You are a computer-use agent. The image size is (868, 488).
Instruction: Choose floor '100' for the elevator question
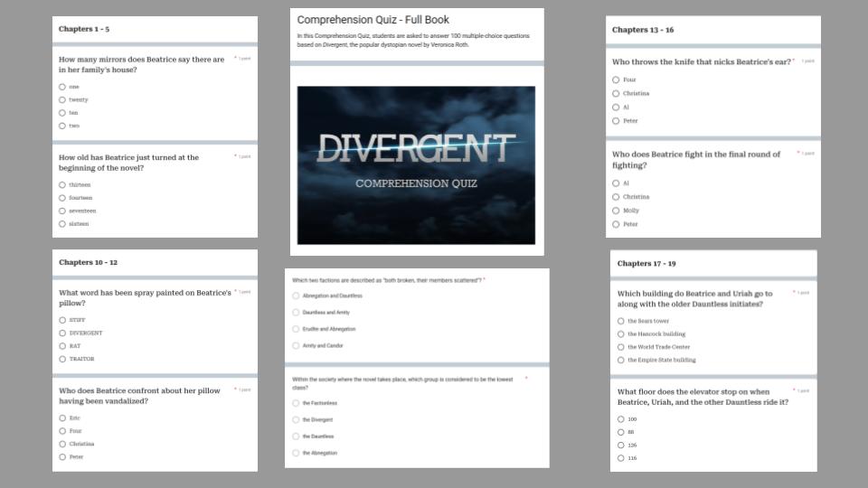pyautogui.click(x=621, y=419)
